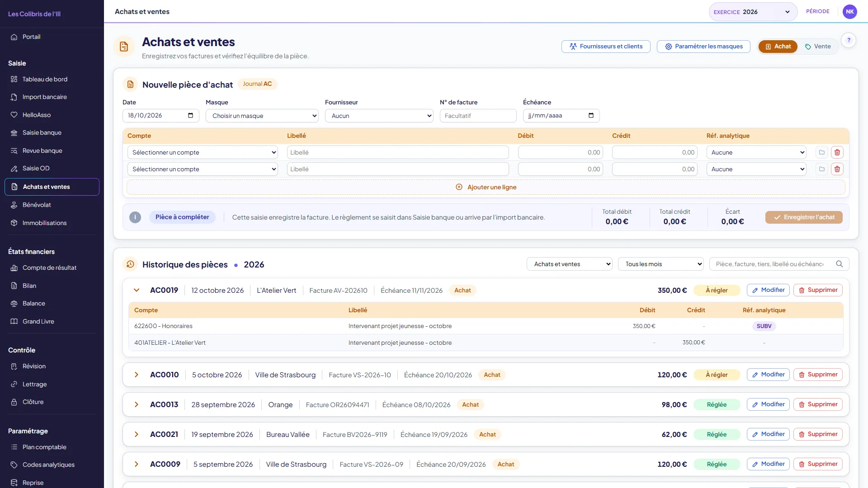The height and width of the screenshot is (488, 868).
Task: Open first line's Sélectionner un compte dropdown
Action: point(203,152)
